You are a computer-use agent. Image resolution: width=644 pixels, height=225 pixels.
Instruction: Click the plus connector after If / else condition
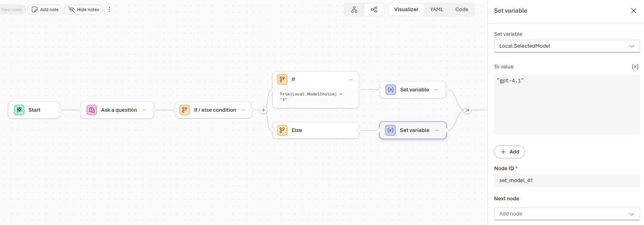pos(263,110)
